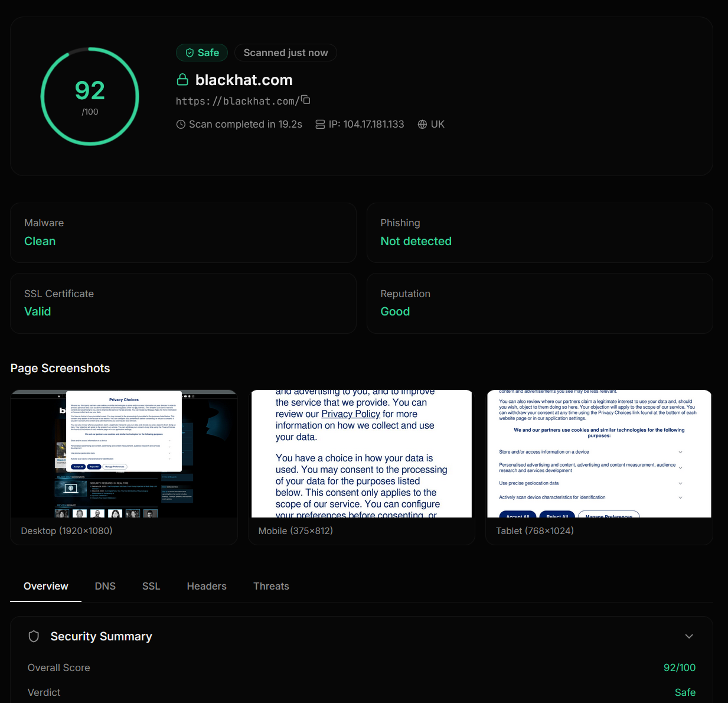
Task: Select the Overview tab
Action: pyautogui.click(x=46, y=586)
